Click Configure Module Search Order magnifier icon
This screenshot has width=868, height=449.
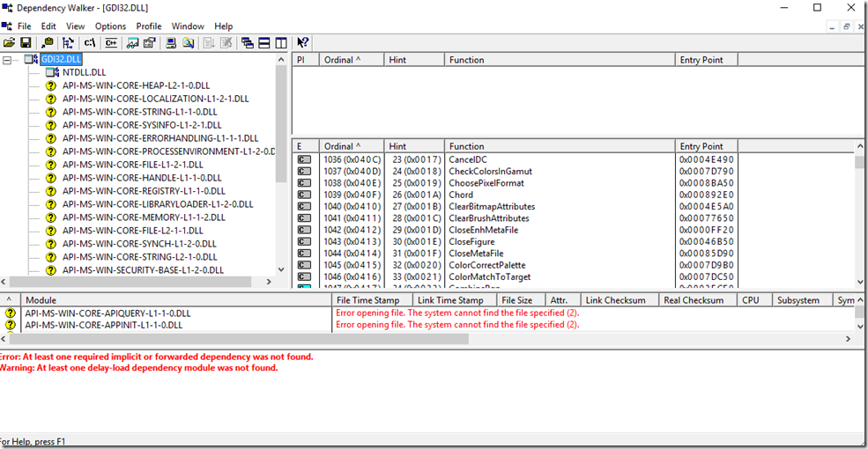[189, 42]
